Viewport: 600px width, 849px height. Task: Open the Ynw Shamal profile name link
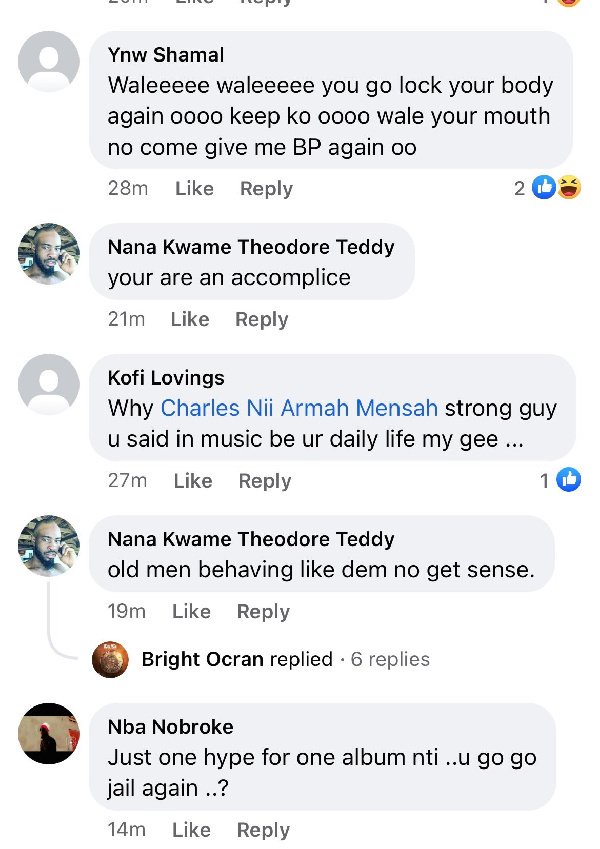166,54
